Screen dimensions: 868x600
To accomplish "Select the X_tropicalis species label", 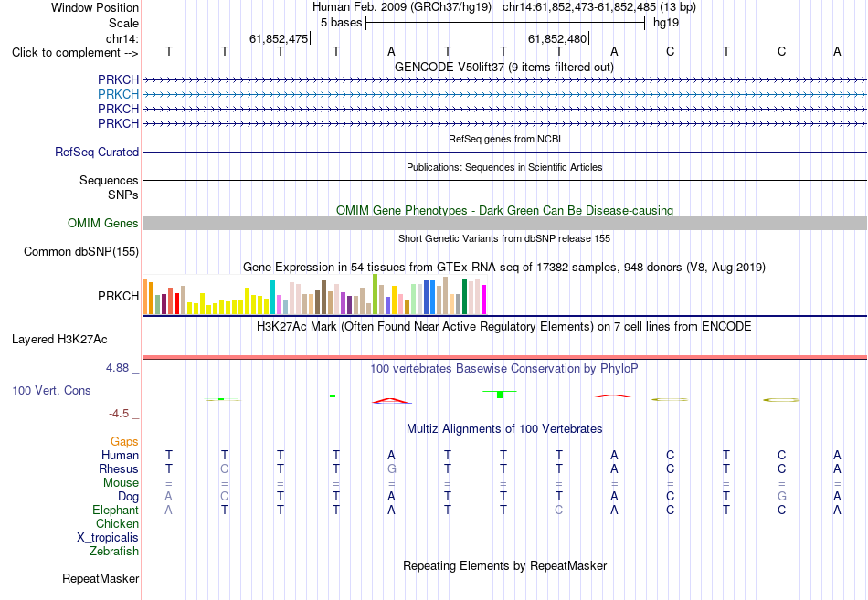I will click(x=108, y=538).
